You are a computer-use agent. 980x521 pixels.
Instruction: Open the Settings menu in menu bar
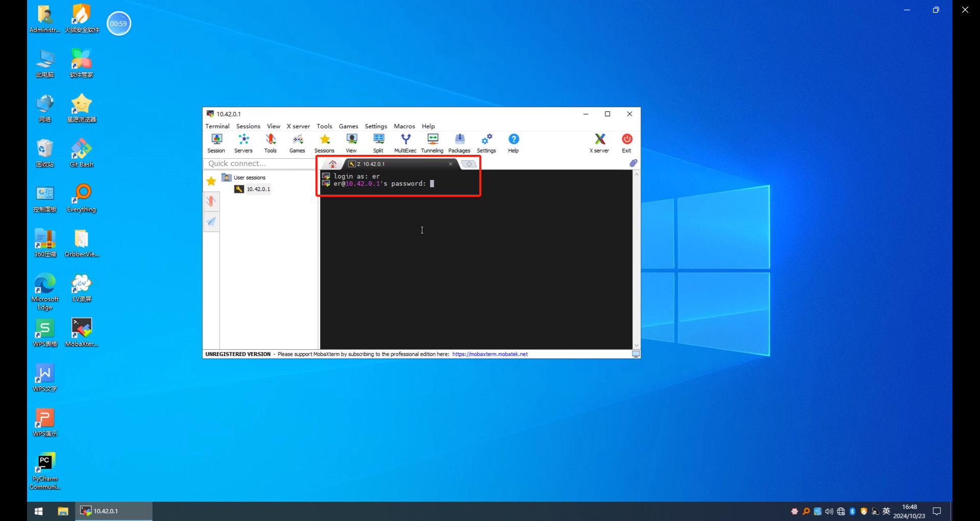click(376, 126)
